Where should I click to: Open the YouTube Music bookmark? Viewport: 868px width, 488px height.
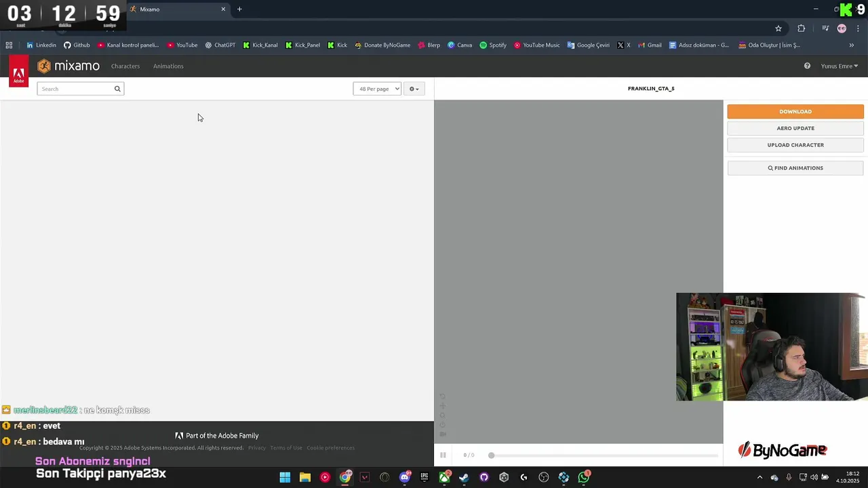click(x=537, y=45)
